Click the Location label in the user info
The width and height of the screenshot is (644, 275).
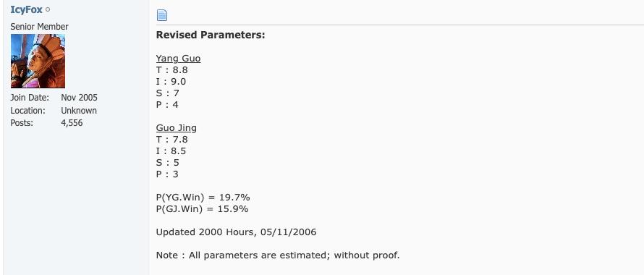coord(27,111)
